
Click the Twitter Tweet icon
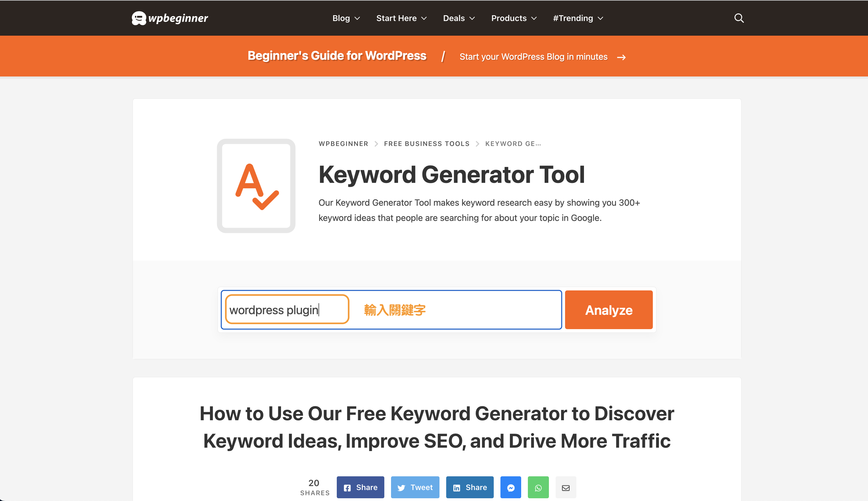pyautogui.click(x=415, y=487)
